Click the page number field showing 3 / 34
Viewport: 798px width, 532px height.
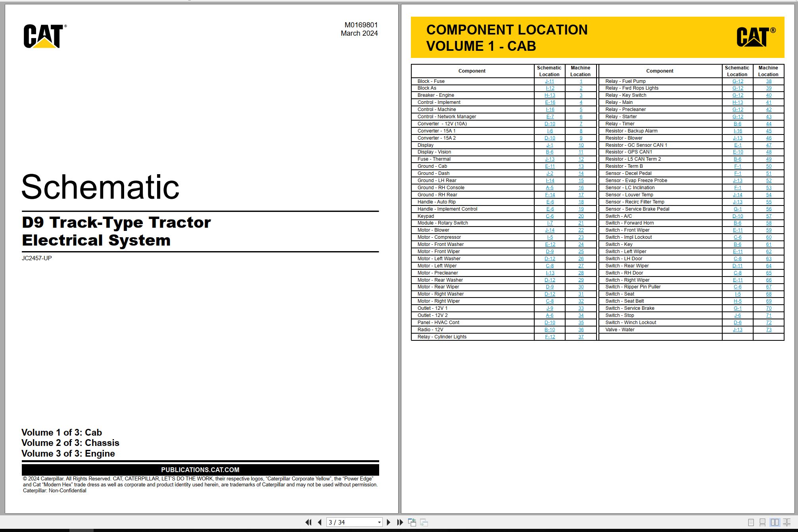(351, 522)
